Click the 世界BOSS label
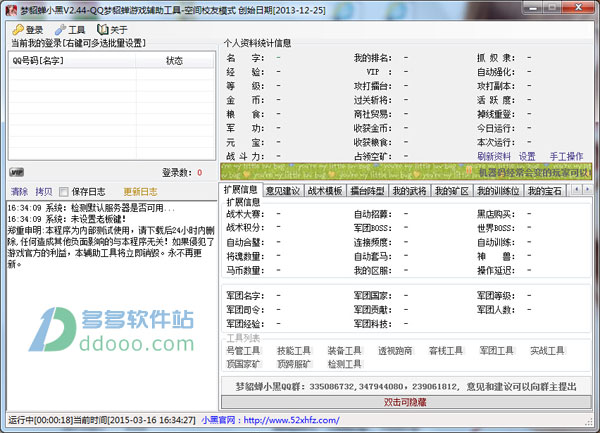The width and height of the screenshot is (600, 433). pyautogui.click(x=496, y=228)
